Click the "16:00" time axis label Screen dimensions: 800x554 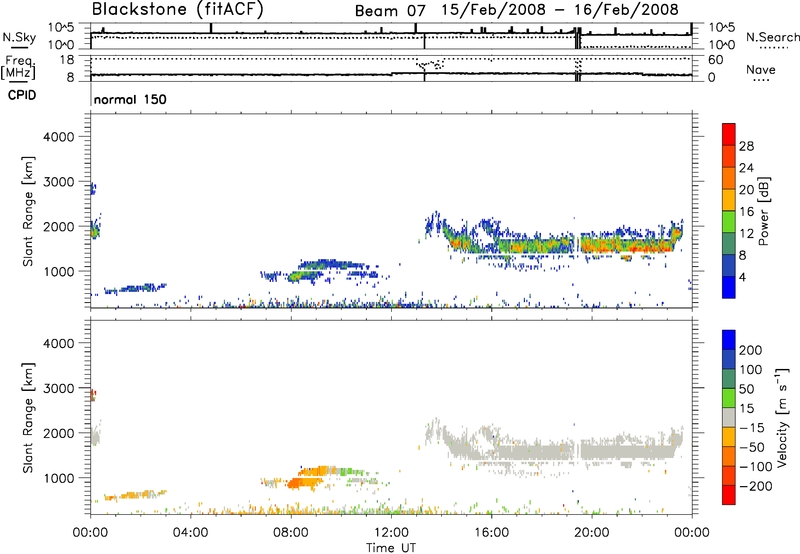[x=491, y=533]
